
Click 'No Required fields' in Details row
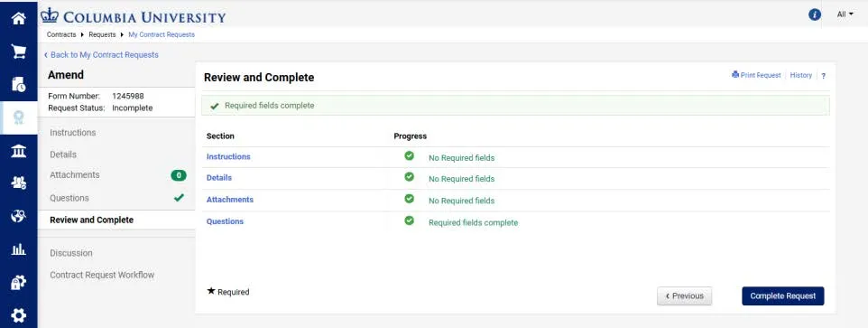point(462,179)
